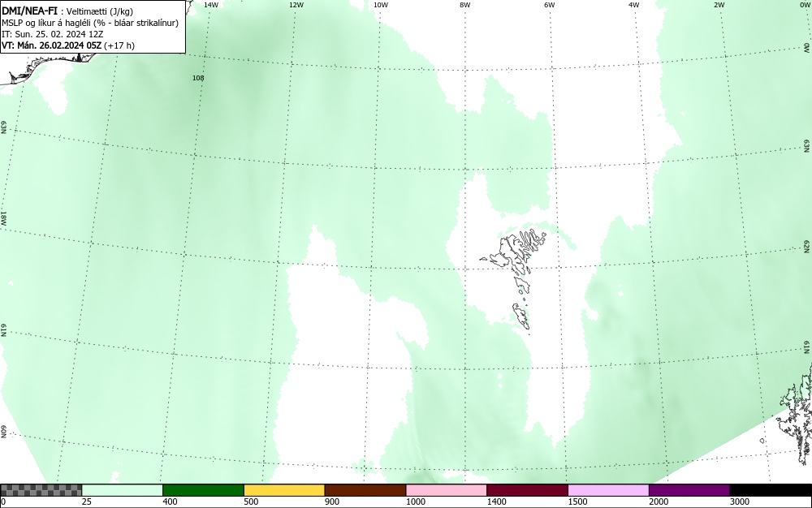This screenshot has height=508, width=812.
Task: Click the legend value 900
Action: pyautogui.click(x=332, y=502)
